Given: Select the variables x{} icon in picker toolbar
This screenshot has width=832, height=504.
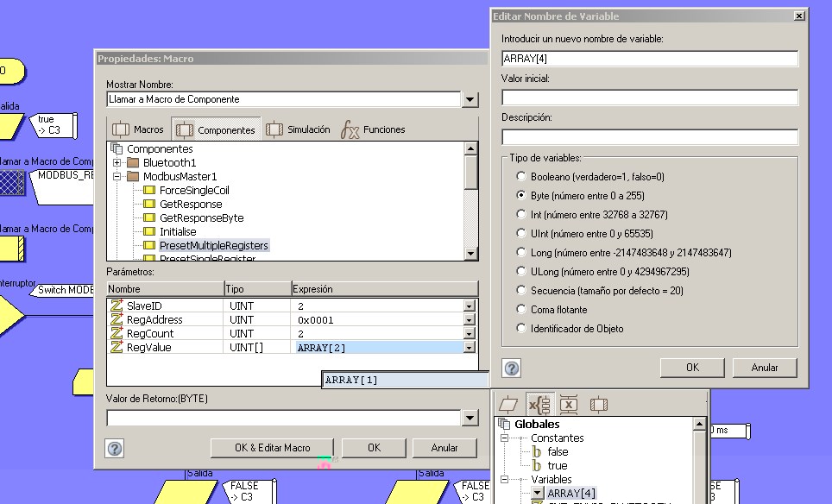Looking at the screenshot, I should (539, 405).
